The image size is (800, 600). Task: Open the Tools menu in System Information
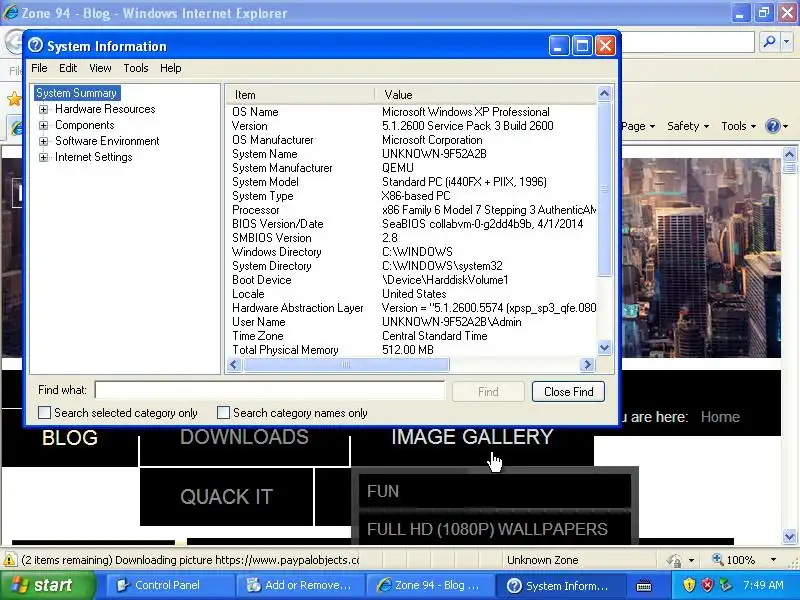coord(136,68)
